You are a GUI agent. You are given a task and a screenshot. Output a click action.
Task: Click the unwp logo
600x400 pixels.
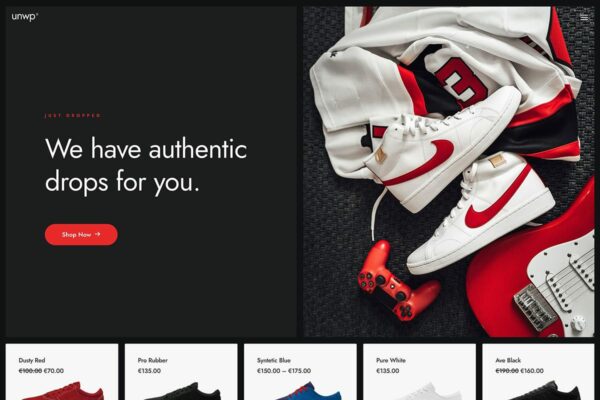pos(24,16)
